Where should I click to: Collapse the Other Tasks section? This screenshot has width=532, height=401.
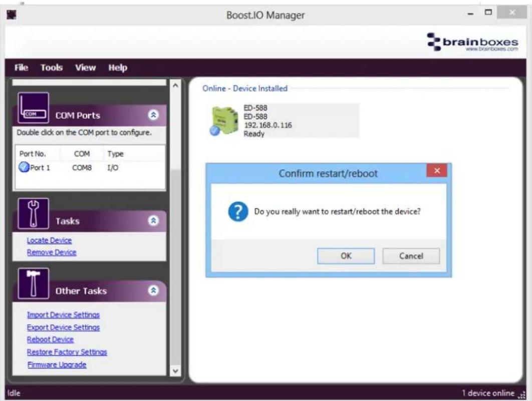153,290
